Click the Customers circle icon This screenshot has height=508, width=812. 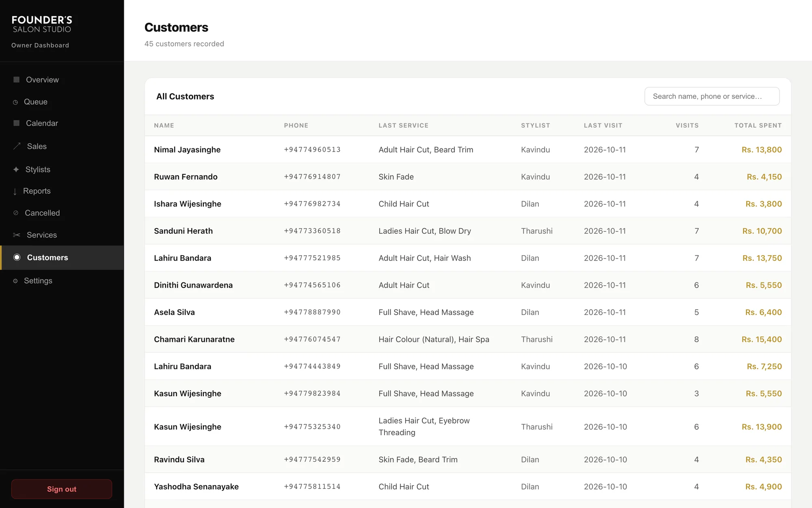(17, 257)
